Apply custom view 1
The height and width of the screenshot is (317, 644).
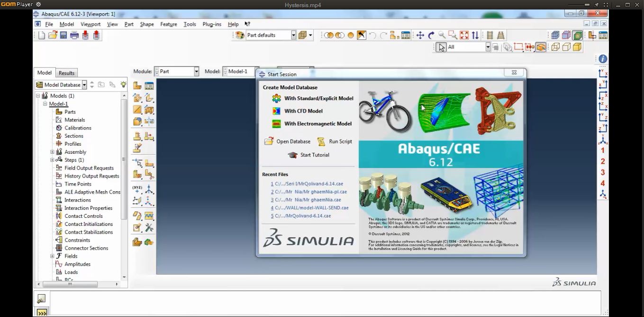603,150
